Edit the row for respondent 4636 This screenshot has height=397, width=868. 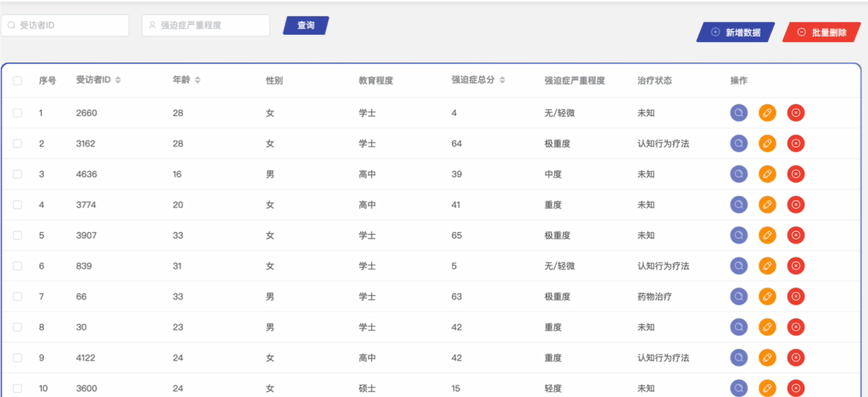coord(768,174)
